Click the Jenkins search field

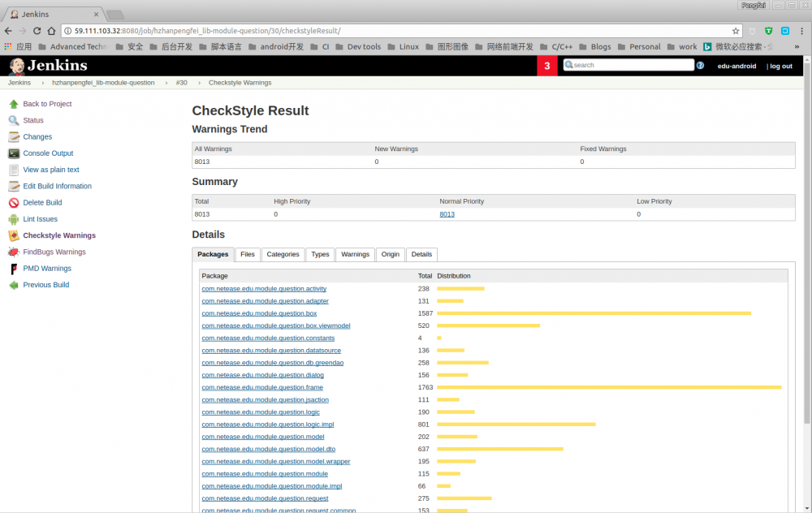coord(628,65)
